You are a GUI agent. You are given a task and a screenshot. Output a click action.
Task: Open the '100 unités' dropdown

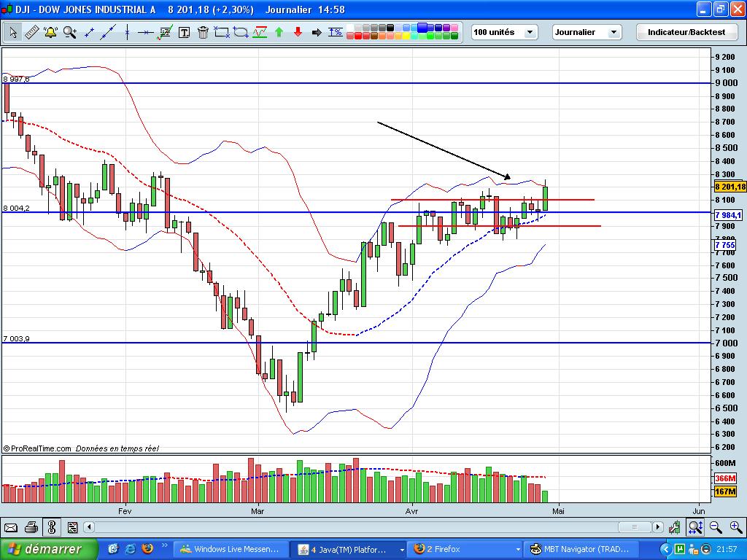(x=505, y=32)
